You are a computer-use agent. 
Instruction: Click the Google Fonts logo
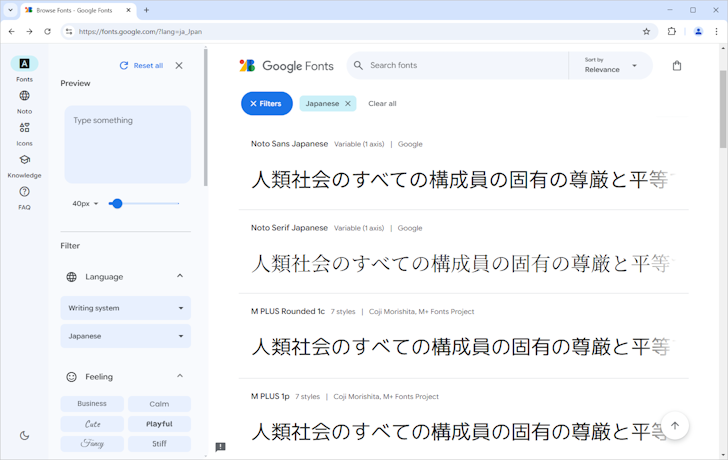click(x=286, y=66)
